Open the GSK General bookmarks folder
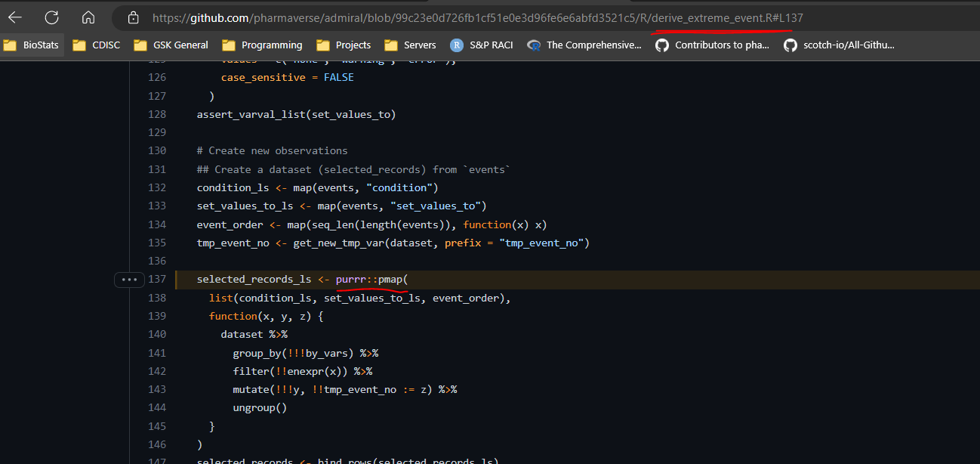The width and height of the screenshot is (980, 464). [x=170, y=45]
